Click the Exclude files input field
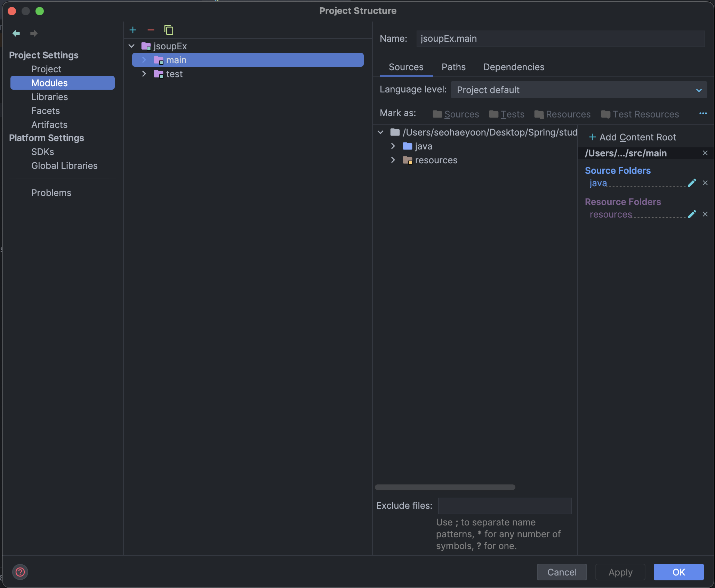Screen dimensions: 715x588 point(505,506)
